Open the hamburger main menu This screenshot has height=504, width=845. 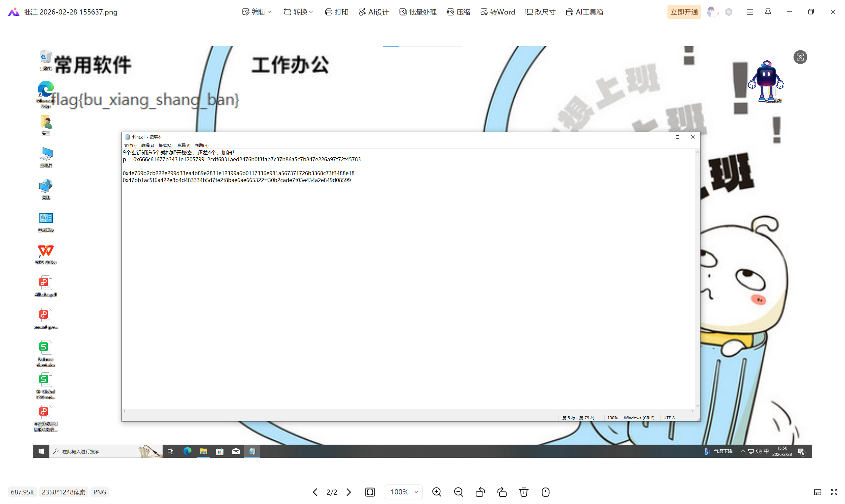tap(750, 12)
